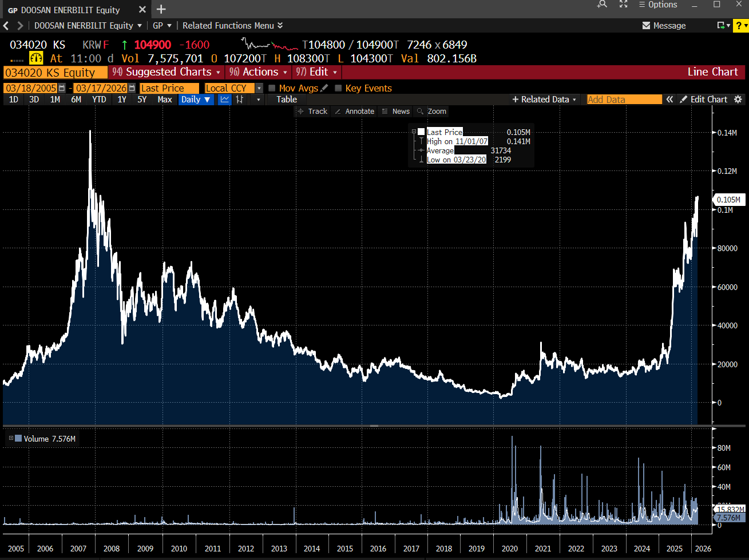Enable the Key Events checkbox
Image resolution: width=749 pixels, height=560 pixels.
[338, 88]
